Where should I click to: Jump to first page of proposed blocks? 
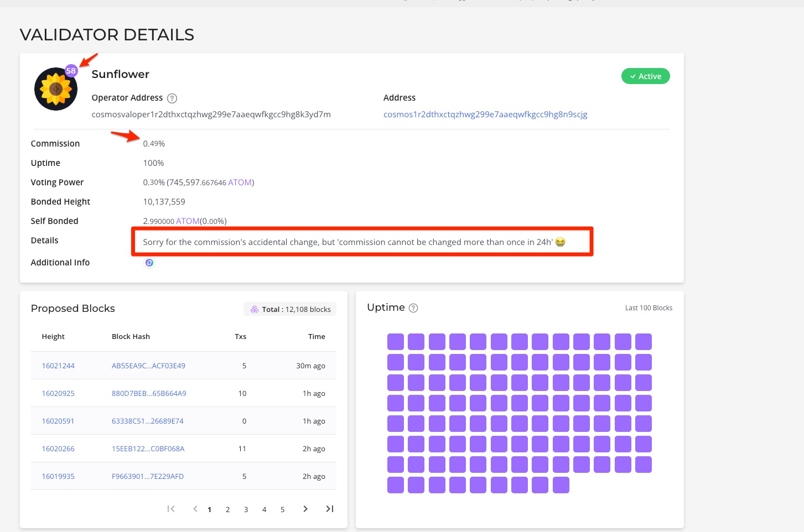(171, 509)
